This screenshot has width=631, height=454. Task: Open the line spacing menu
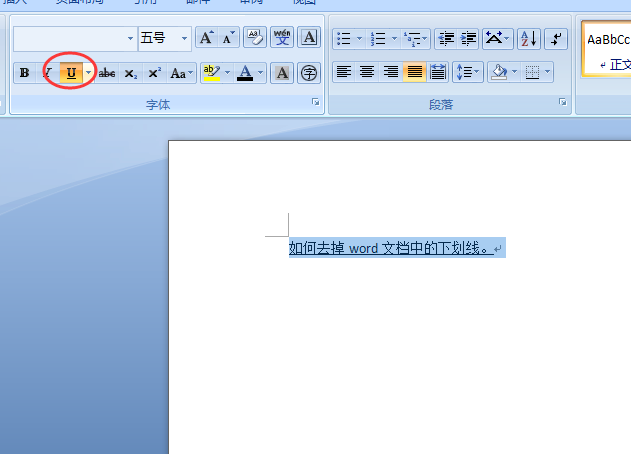pos(468,72)
